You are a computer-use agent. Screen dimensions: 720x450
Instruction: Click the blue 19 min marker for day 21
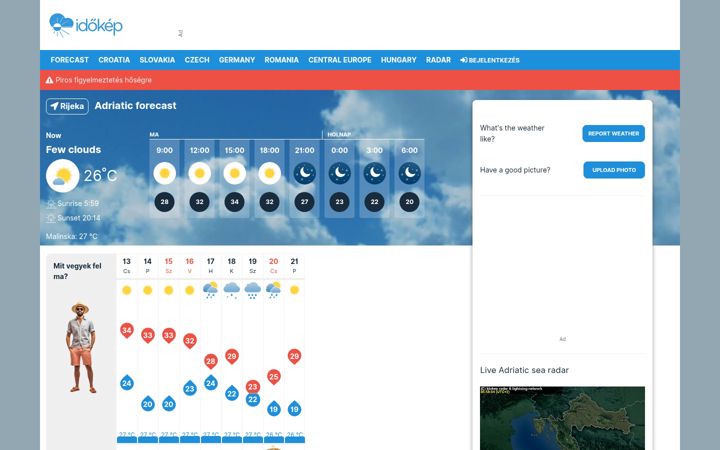pos(294,408)
